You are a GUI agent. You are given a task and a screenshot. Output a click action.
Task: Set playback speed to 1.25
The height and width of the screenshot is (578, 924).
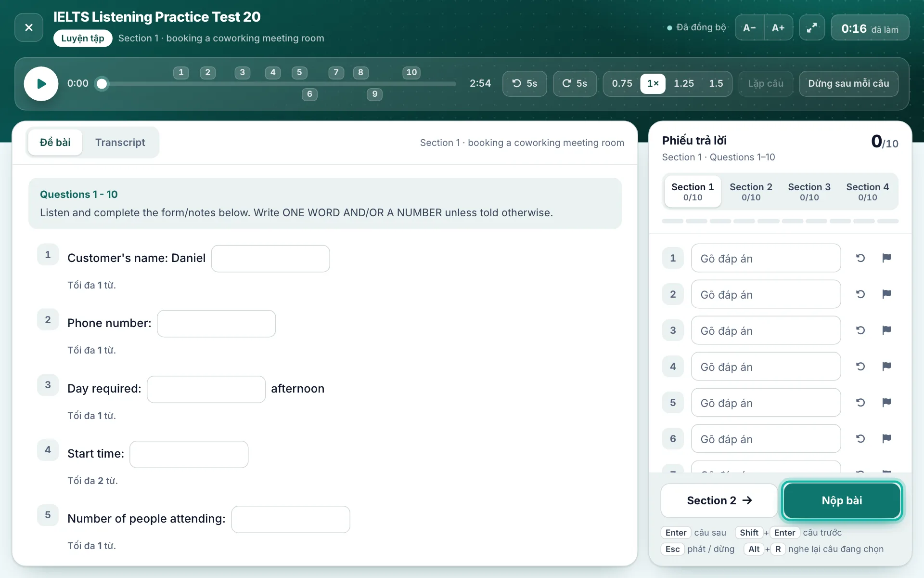[684, 84]
